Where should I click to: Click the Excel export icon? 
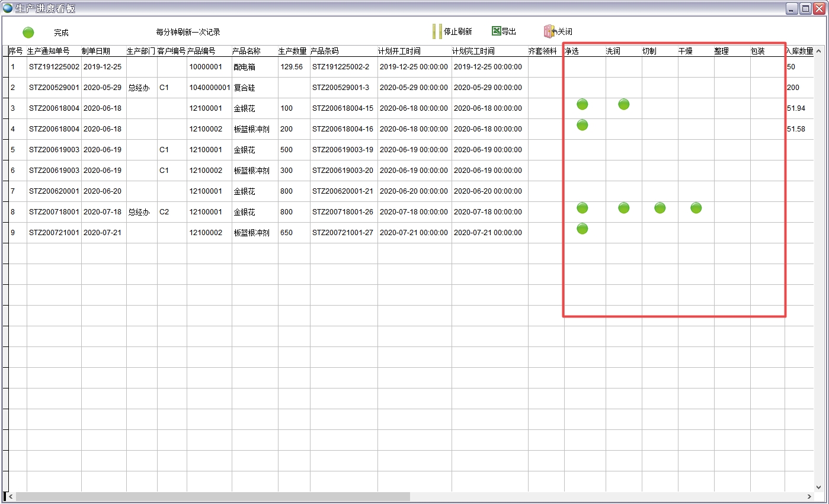[497, 31]
